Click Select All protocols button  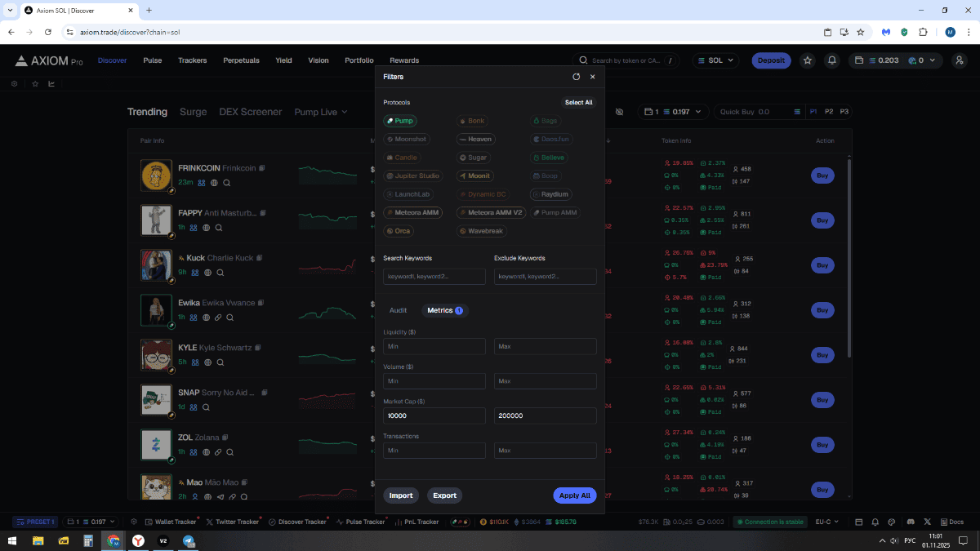(578, 103)
